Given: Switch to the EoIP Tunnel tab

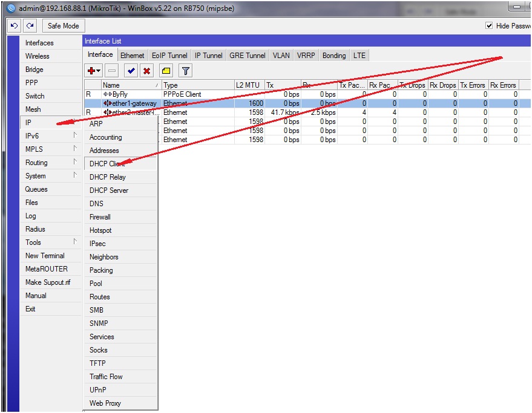Looking at the screenshot, I should pos(169,55).
